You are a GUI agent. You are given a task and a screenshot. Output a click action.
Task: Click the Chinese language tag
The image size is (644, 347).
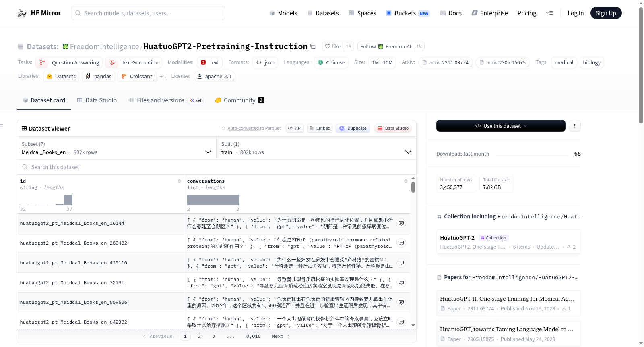coord(331,62)
